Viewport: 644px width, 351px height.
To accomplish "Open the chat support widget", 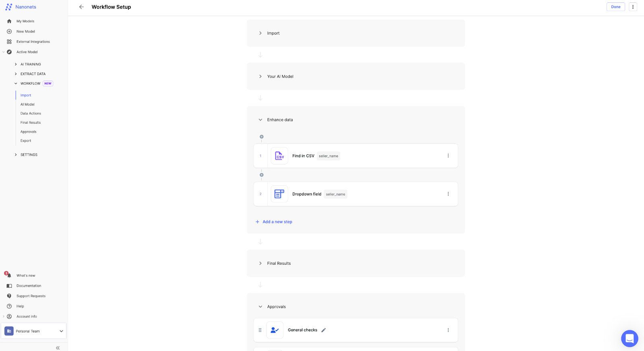I will point(630,339).
